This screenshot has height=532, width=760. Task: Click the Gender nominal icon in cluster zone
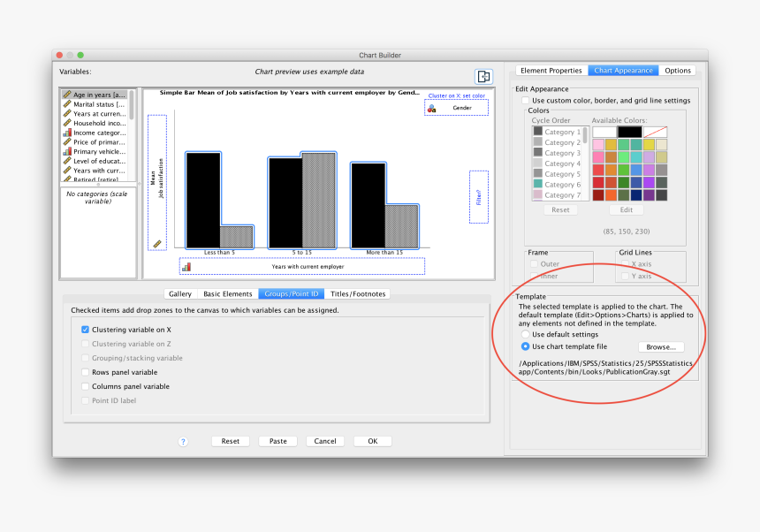pos(431,108)
